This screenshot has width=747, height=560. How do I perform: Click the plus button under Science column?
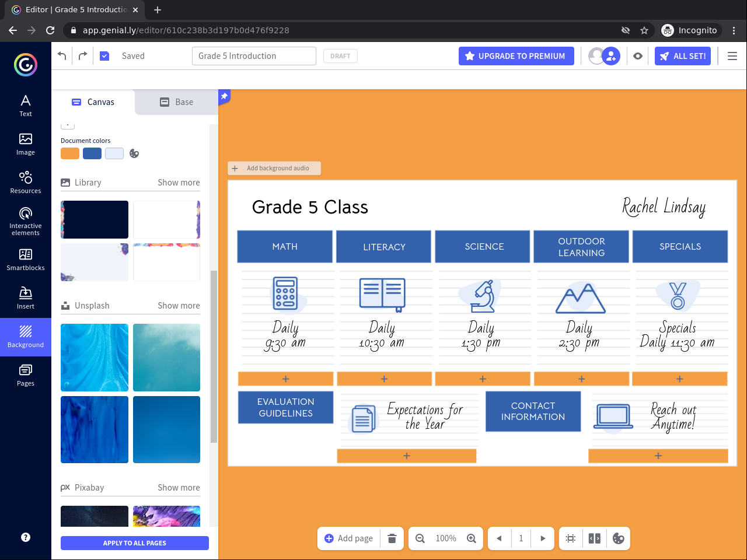pos(483,379)
